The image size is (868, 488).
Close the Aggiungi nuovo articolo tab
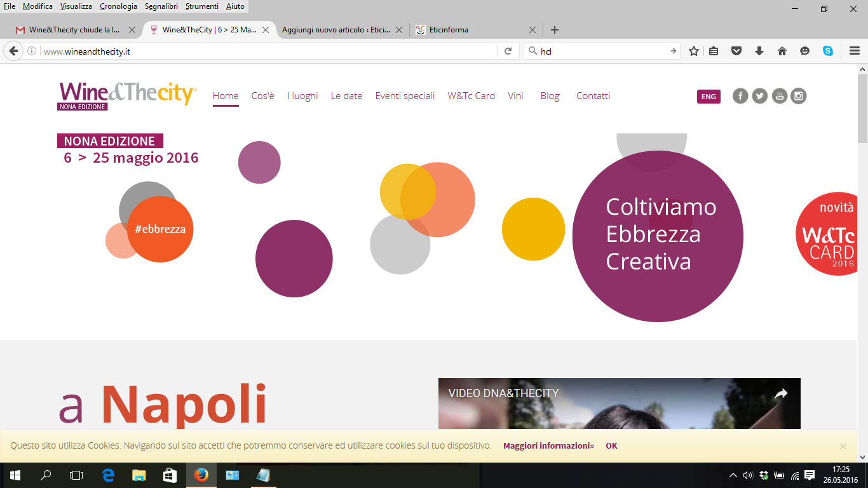399,30
